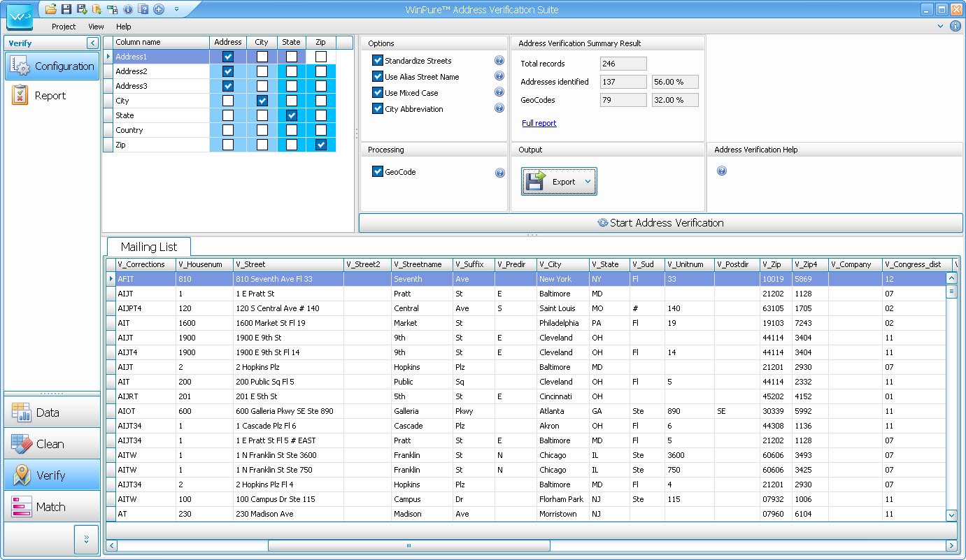Click vertical scrollbar down arrow in grid
The image size is (966, 560).
coord(951,515)
